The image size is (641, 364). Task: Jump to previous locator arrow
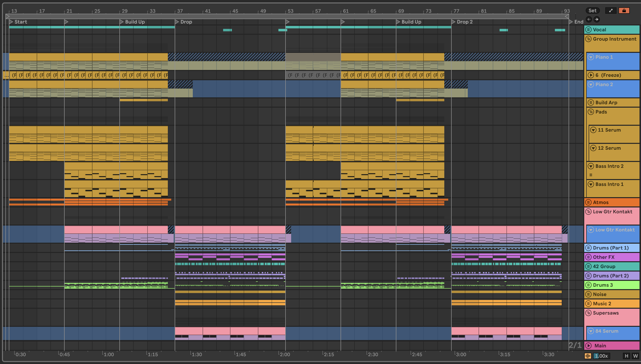click(589, 19)
